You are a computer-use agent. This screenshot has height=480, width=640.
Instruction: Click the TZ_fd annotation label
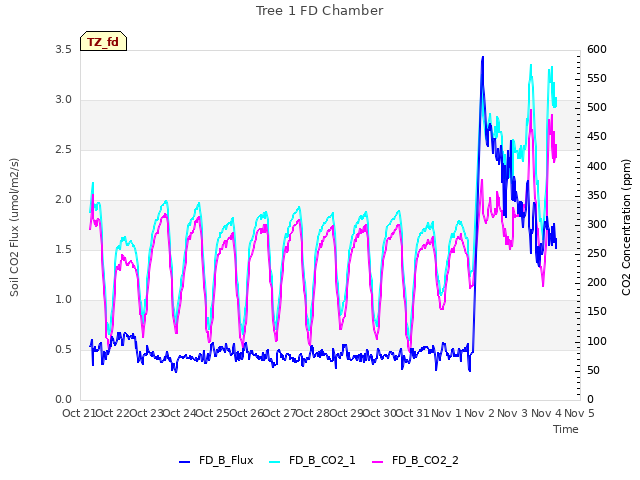[x=103, y=41]
